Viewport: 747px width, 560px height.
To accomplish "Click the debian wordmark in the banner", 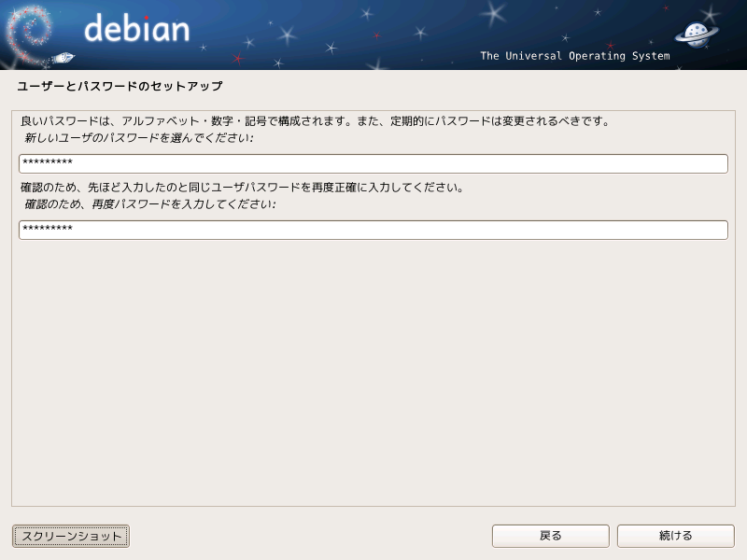I will tap(137, 28).
